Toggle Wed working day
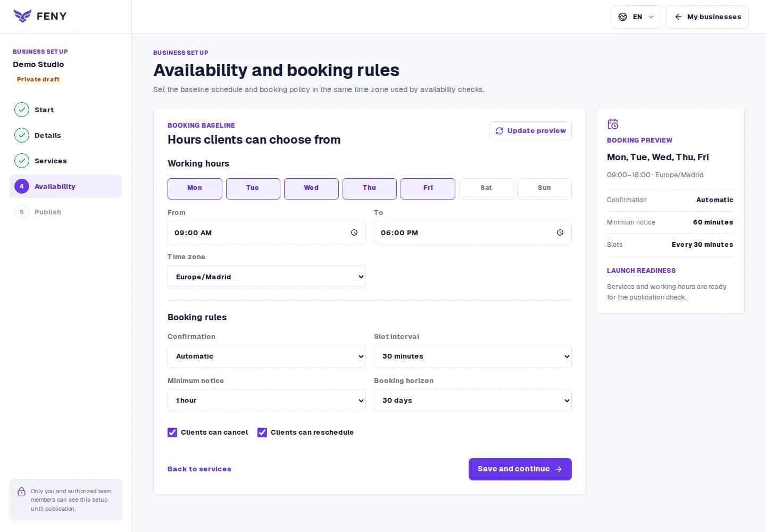Screen dimensions: 766x532 click(311, 188)
